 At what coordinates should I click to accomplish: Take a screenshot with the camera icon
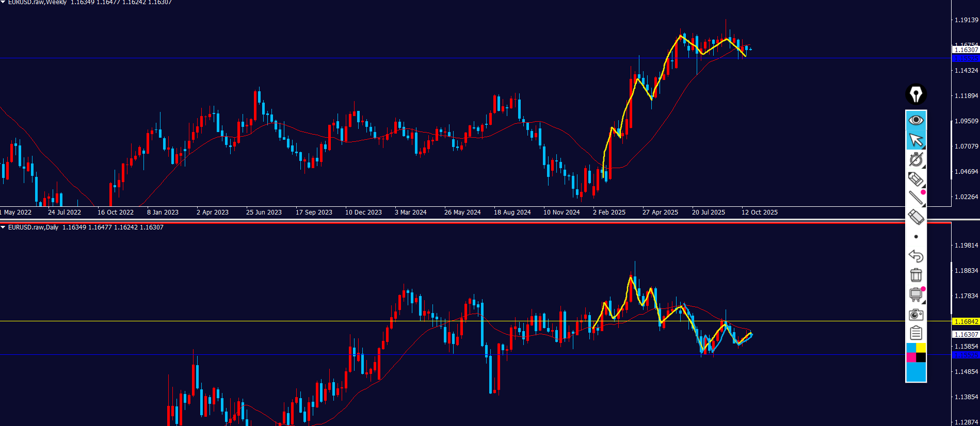915,314
